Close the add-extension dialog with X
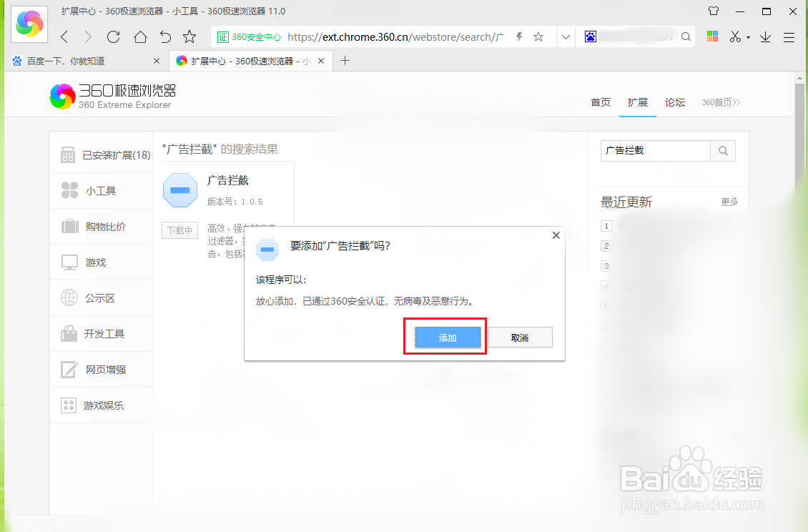 (556, 235)
